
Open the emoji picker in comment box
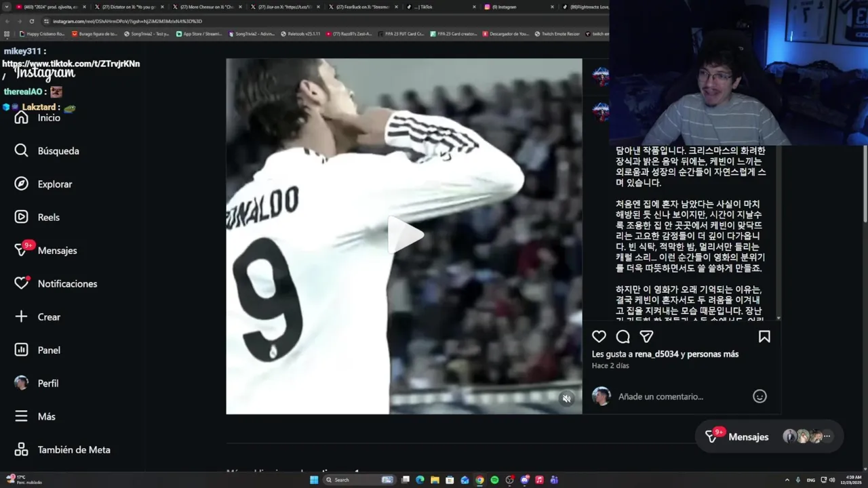759,396
